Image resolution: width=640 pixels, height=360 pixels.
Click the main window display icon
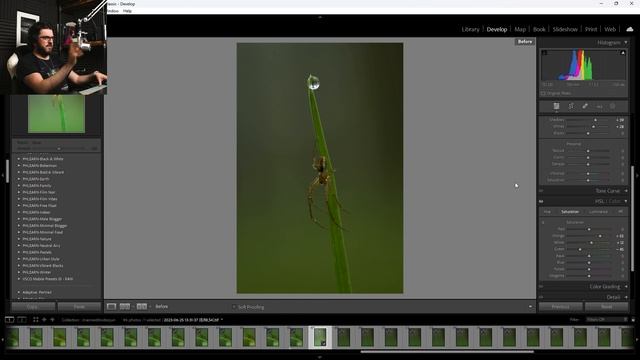pyautogui.click(x=9, y=320)
